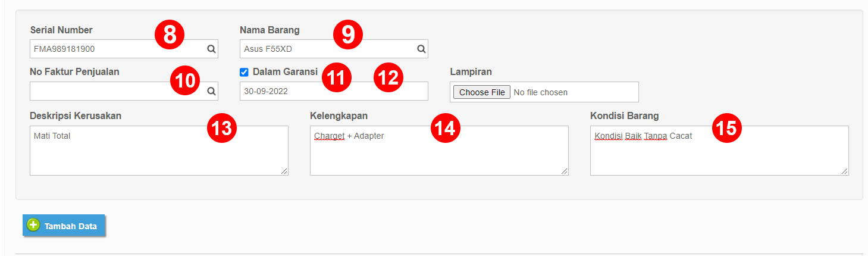Click inside the Kelengkapan textarea
Viewport: 868px width, 256px height.
tap(439, 151)
